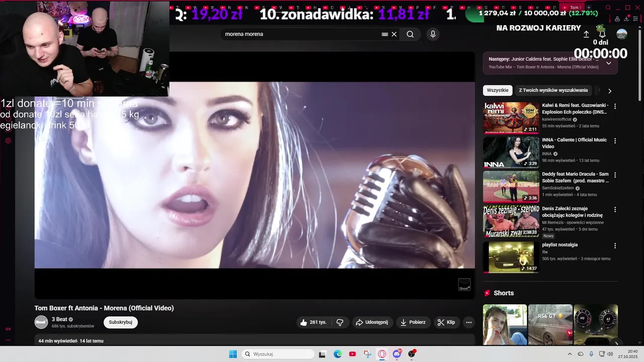Open Opera GX downloads icon

(x=626, y=19)
